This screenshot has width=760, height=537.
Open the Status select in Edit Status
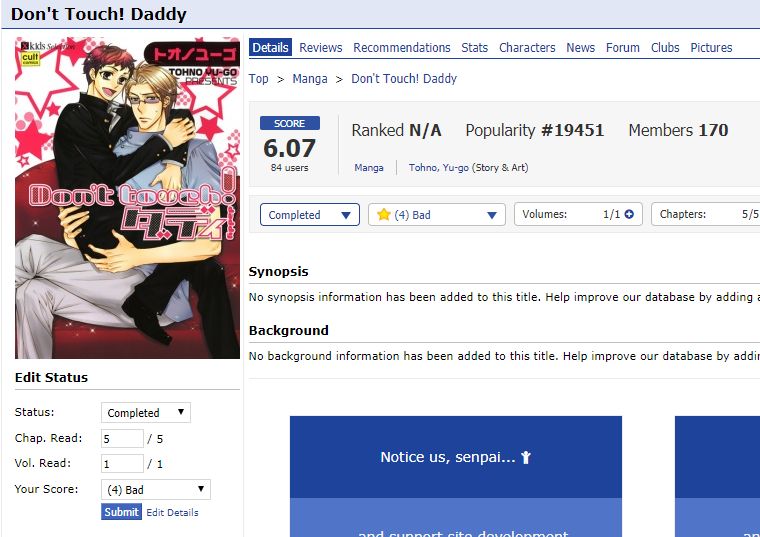click(x=145, y=412)
